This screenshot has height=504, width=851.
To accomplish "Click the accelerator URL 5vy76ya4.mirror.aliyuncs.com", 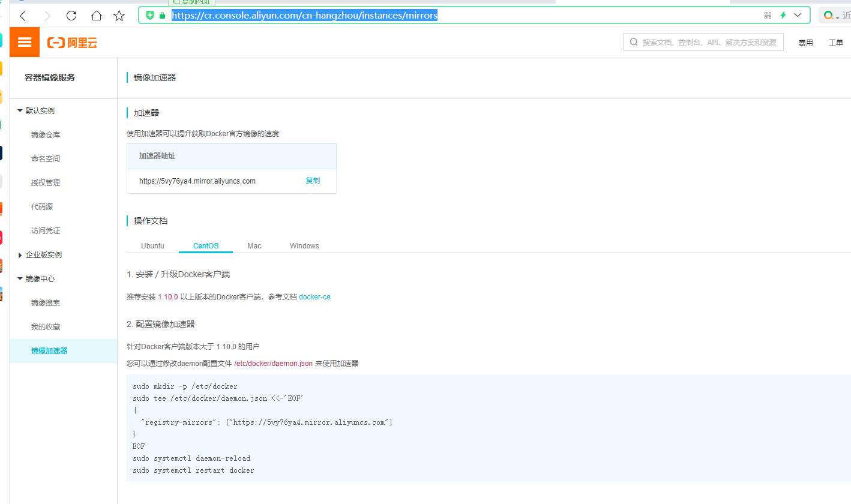I will click(x=197, y=181).
